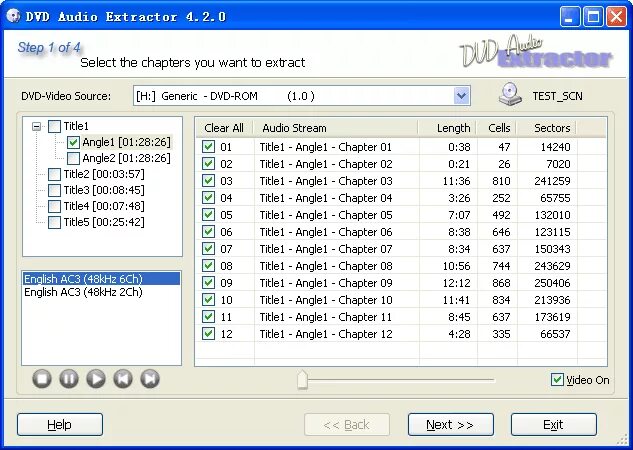Check the Title5 checkbox
This screenshot has width=633, height=450.
click(54, 222)
